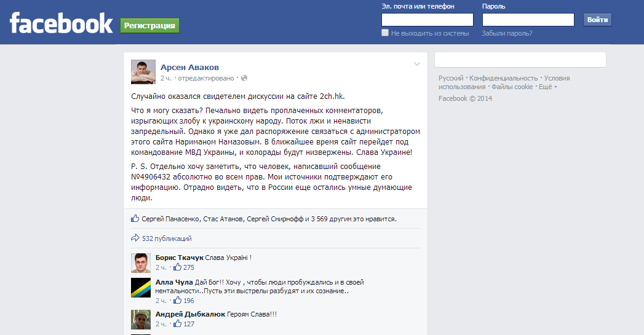Open Арсен Аваков's profile photo
Image resolution: width=644 pixels, height=335 pixels.
coord(143,72)
